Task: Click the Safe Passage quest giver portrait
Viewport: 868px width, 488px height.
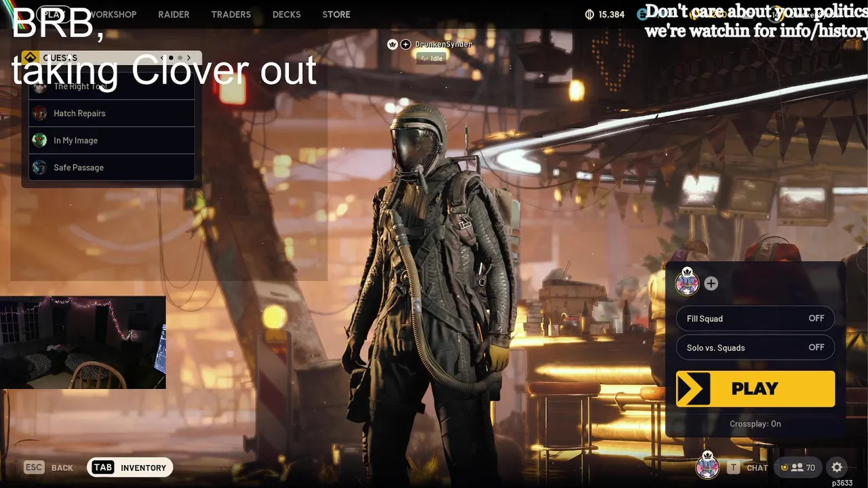Action: tap(40, 167)
